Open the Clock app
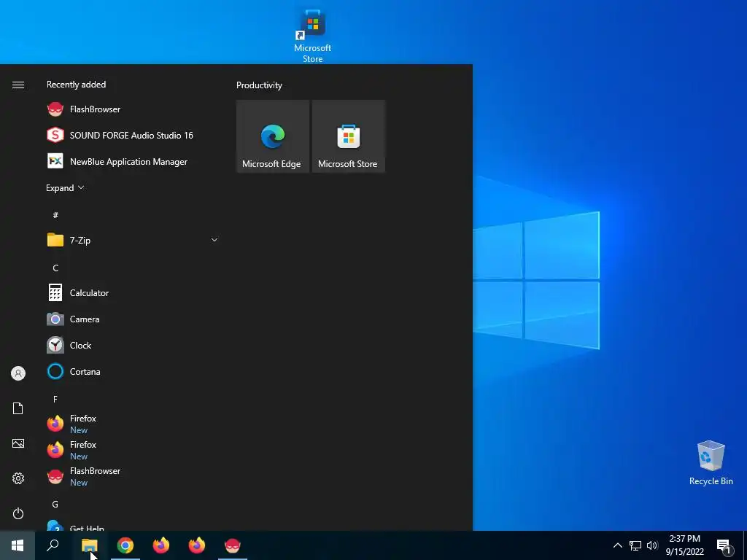Image resolution: width=747 pixels, height=560 pixels. (132, 345)
